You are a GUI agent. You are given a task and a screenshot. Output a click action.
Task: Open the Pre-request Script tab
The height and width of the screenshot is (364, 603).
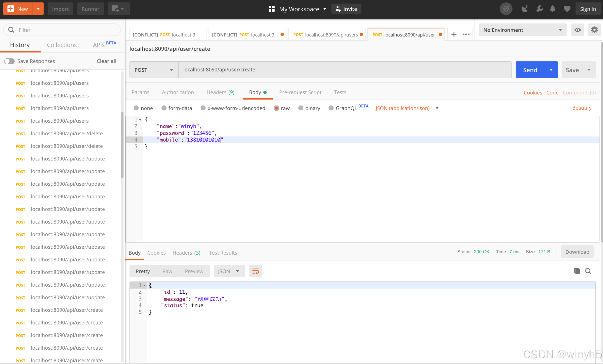[x=300, y=92]
